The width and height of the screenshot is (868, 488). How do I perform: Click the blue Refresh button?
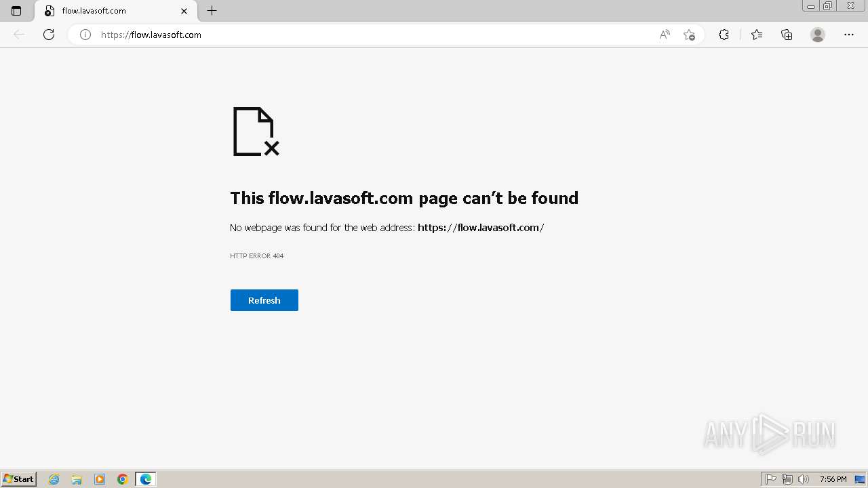click(x=264, y=300)
